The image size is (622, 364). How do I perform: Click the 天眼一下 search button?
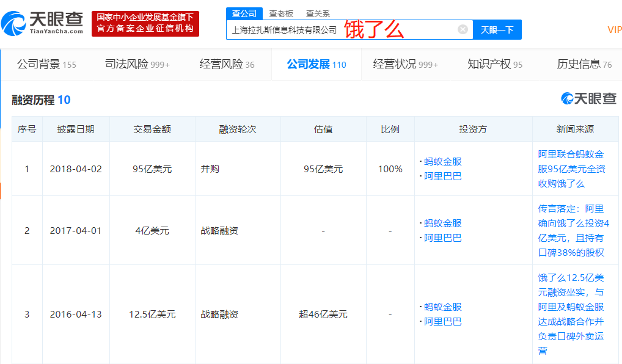click(497, 30)
